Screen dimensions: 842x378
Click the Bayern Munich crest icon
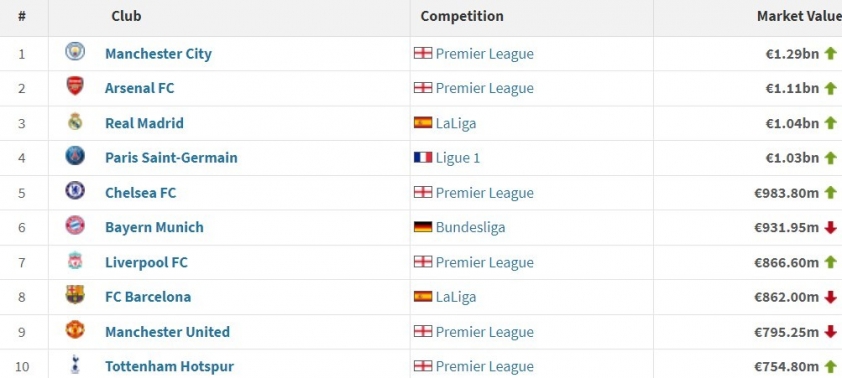[x=75, y=226]
